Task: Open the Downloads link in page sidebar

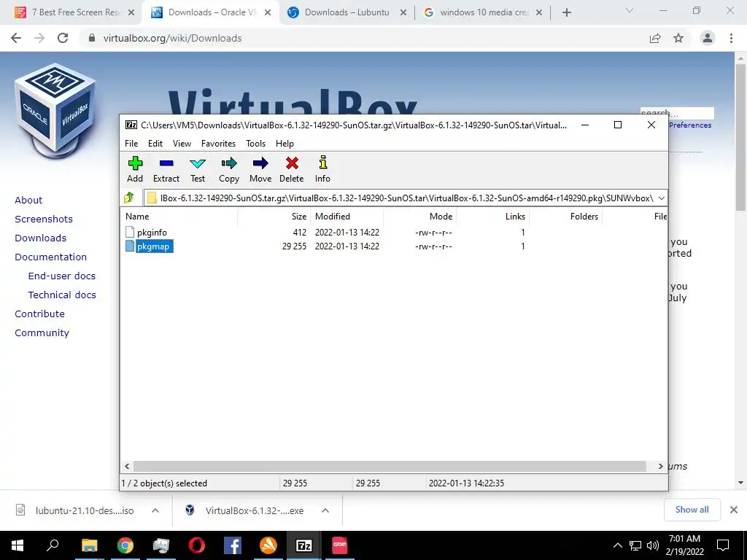Action: tap(41, 238)
